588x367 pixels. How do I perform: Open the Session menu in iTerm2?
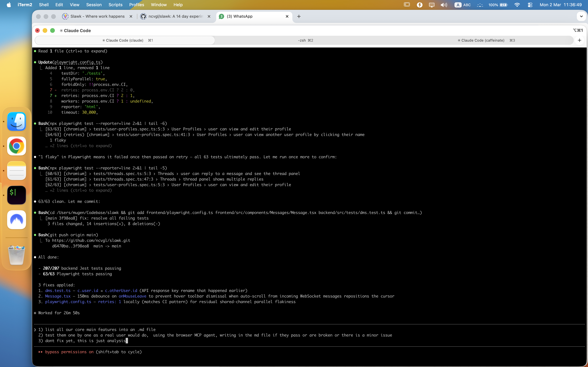click(94, 5)
